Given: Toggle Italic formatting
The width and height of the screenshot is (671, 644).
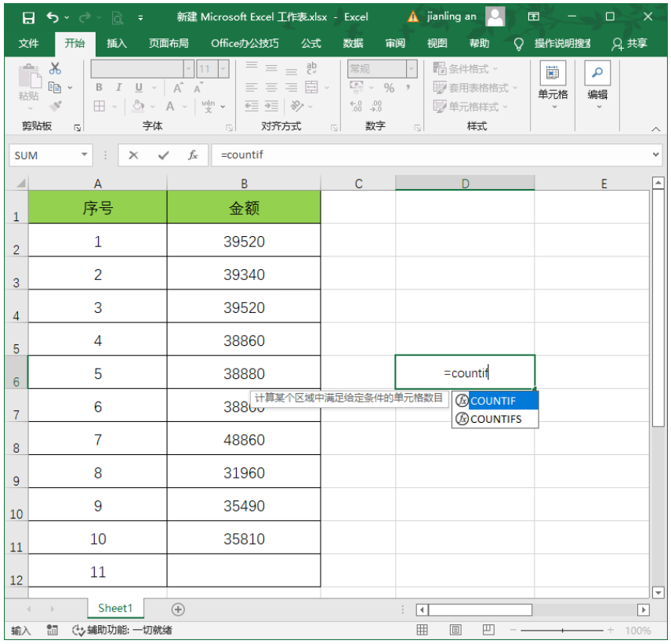Looking at the screenshot, I should point(119,88).
